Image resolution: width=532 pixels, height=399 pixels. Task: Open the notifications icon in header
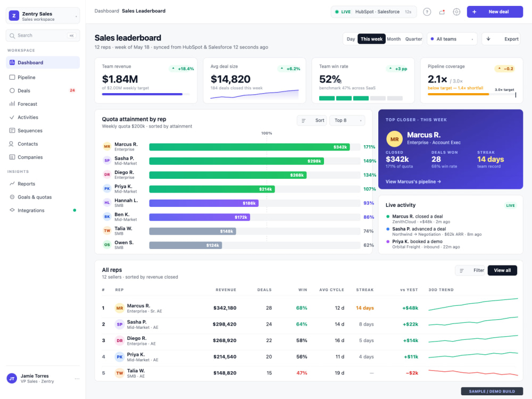click(442, 12)
